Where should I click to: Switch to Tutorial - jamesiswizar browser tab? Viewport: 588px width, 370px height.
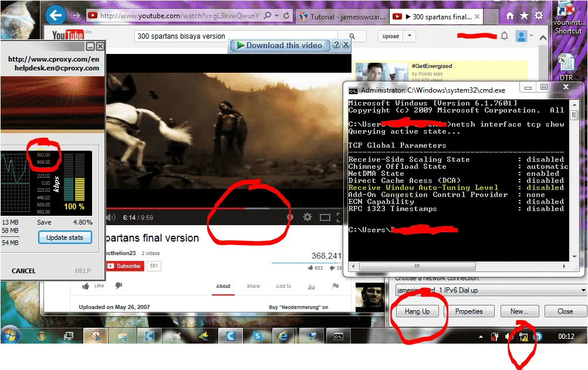pyautogui.click(x=342, y=16)
